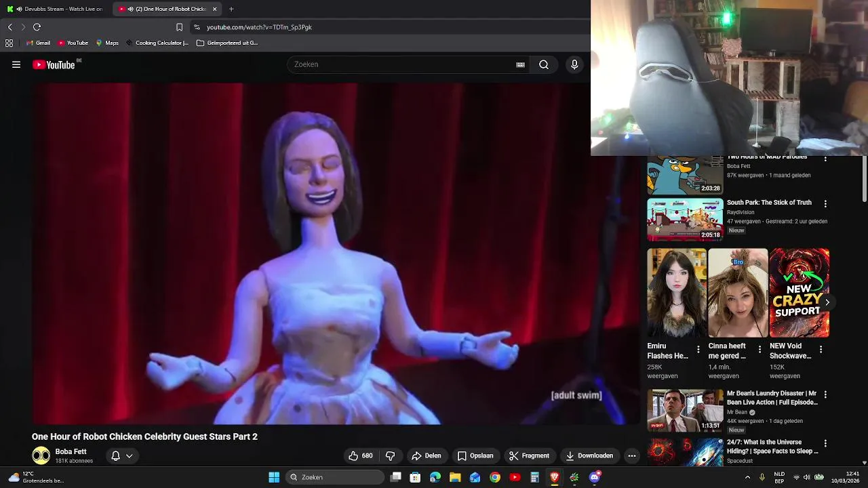Open the Brave browser taskbar icon
Image resolution: width=868 pixels, height=488 pixels.
tap(555, 477)
